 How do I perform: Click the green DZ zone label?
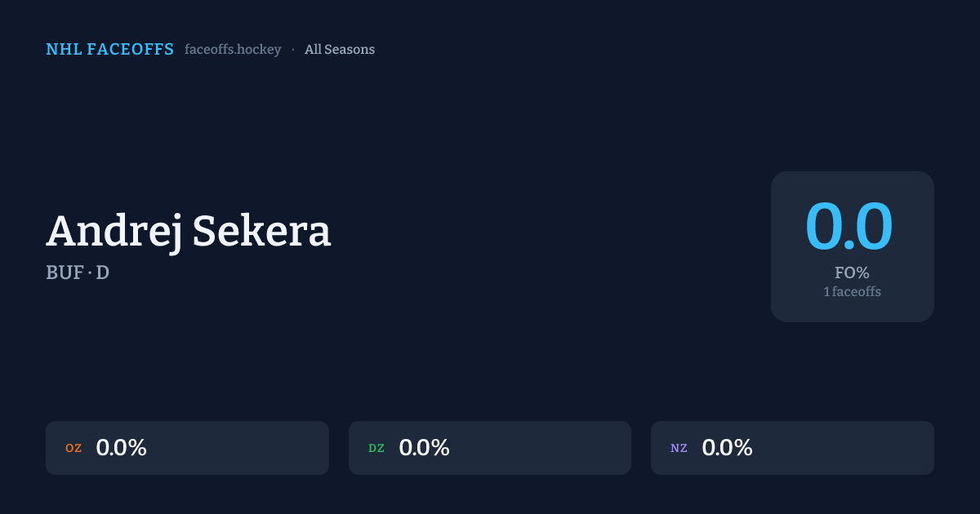pos(376,448)
